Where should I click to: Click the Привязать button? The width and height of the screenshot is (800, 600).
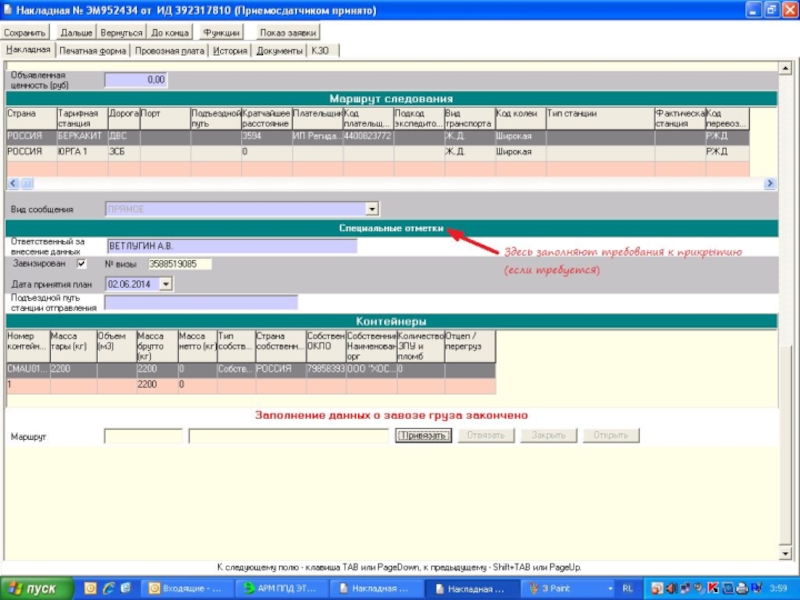tap(424, 436)
